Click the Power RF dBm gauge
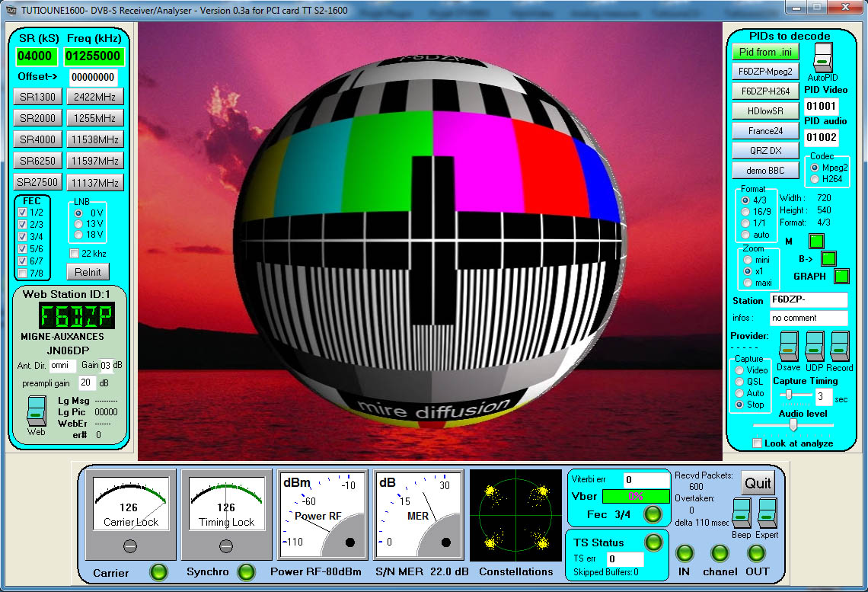This screenshot has height=592, width=868. 323,514
